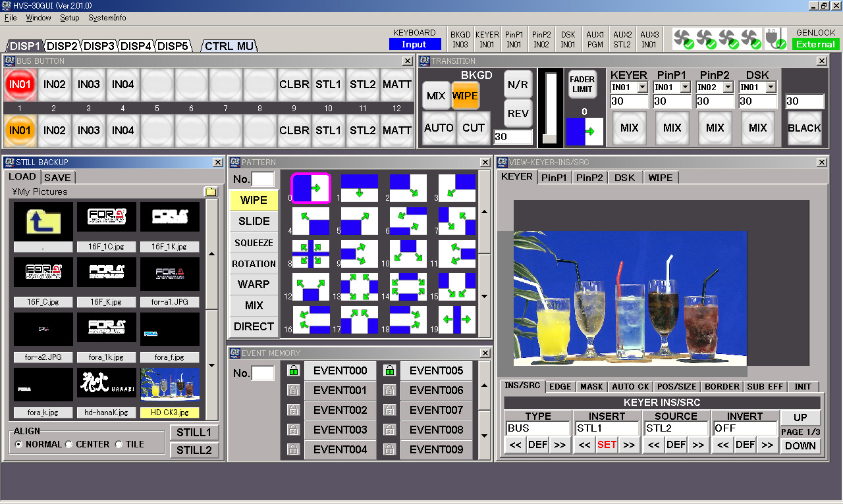Click the green lock icon beside EVENT000
The width and height of the screenshot is (843, 504).
293,370
